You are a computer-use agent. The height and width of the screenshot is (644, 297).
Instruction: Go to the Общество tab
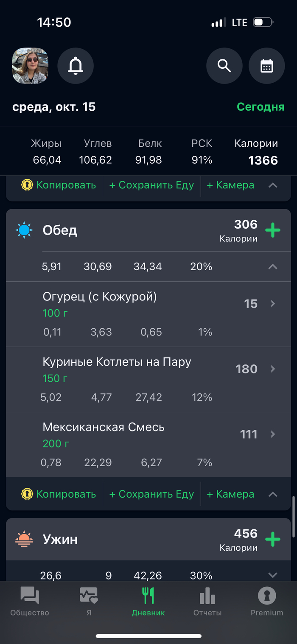tap(30, 602)
